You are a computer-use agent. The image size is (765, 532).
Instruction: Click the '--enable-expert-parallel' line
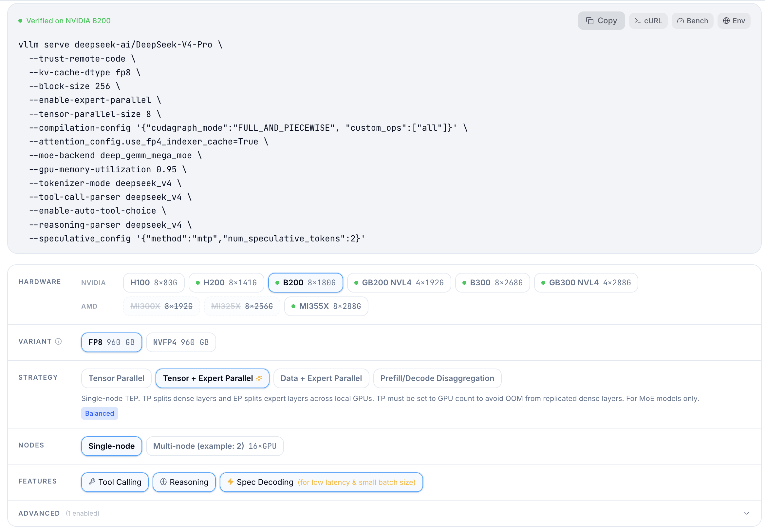click(x=95, y=100)
